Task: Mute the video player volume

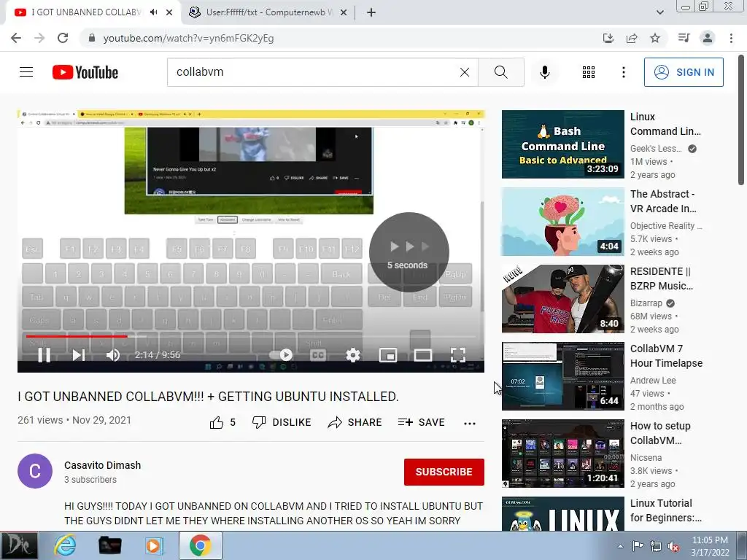Action: click(x=113, y=355)
